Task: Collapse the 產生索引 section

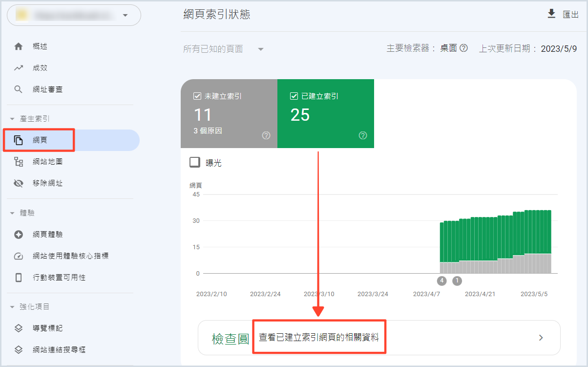Action: click(12, 119)
